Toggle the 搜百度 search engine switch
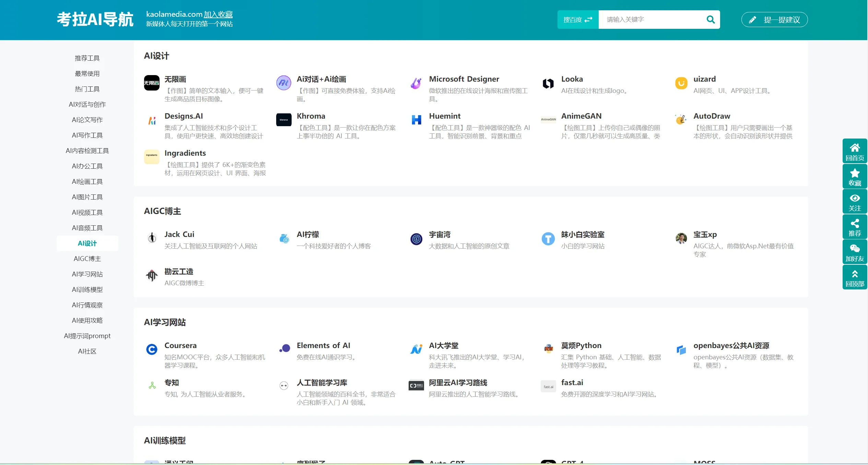The image size is (868, 465). tap(578, 20)
